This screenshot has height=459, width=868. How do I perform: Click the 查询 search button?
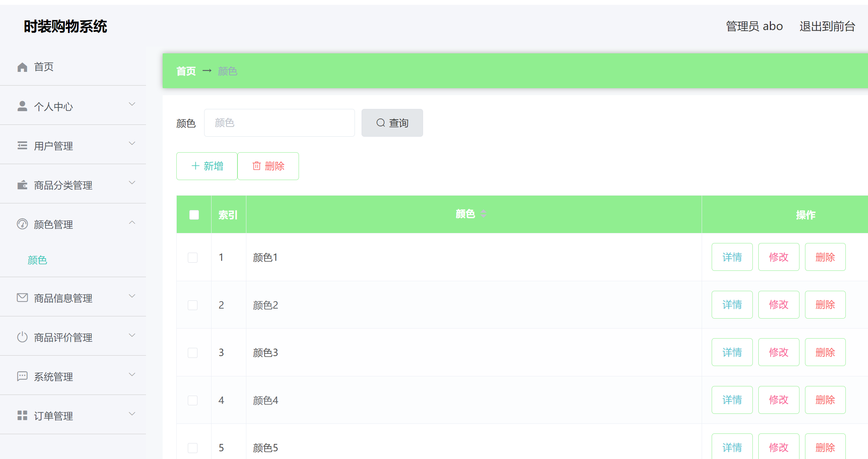click(392, 123)
